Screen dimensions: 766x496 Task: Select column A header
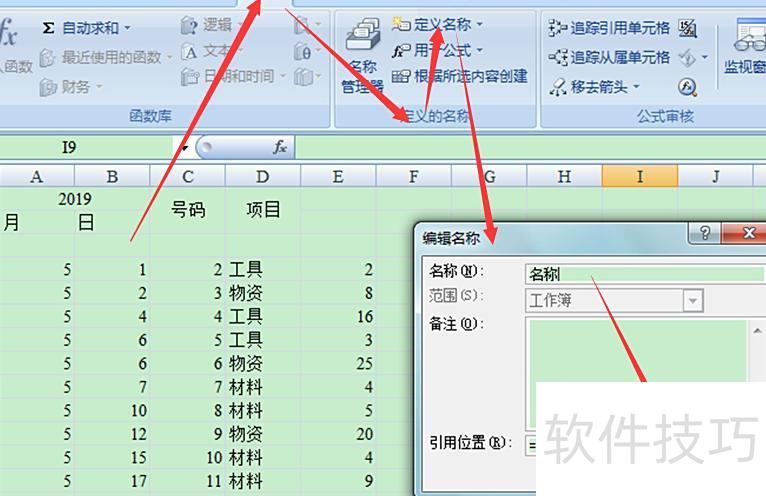click(x=37, y=176)
